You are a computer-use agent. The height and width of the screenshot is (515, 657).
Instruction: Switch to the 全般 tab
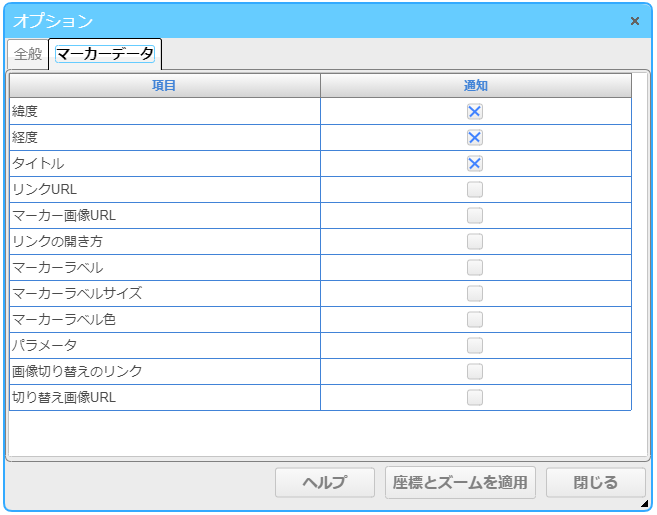click(28, 54)
